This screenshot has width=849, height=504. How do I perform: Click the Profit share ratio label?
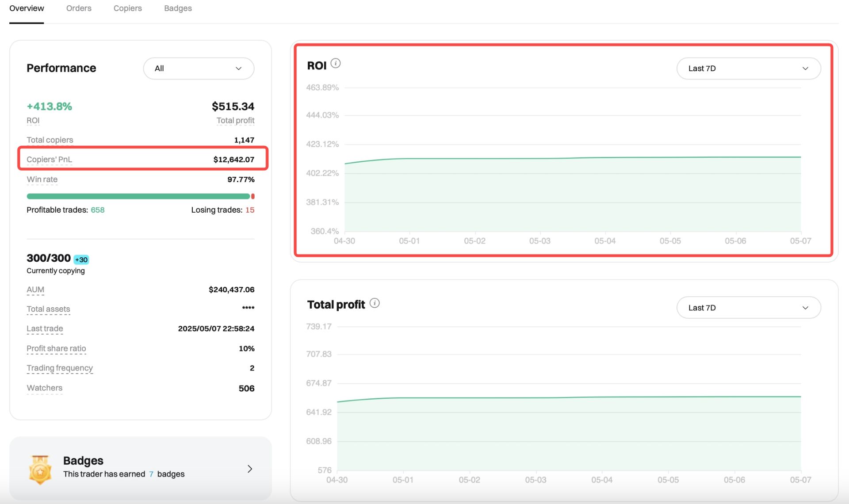[x=56, y=348]
